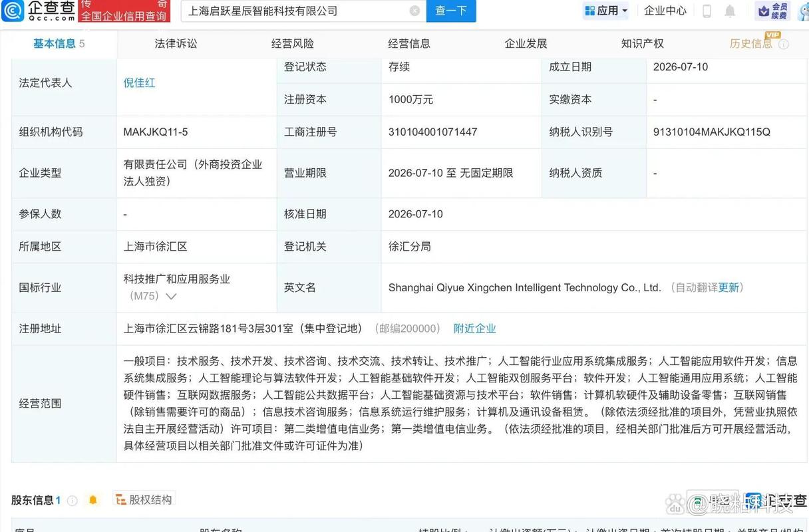The width and height of the screenshot is (809, 532).
Task: Select registration number 310104001071447
Action: pos(432,132)
